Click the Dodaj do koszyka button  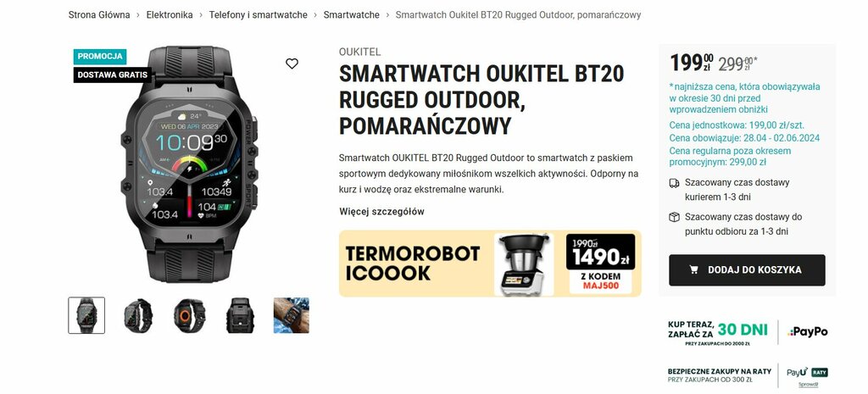tap(747, 270)
